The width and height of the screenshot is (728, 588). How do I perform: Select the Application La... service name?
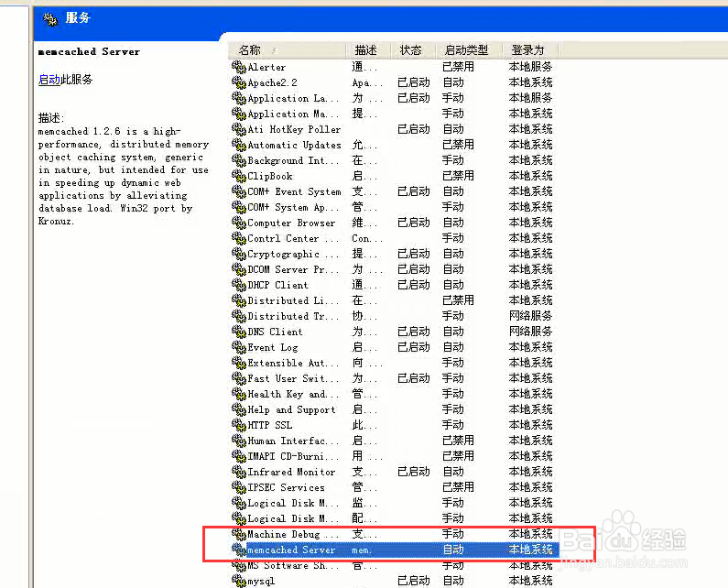pyautogui.click(x=293, y=98)
